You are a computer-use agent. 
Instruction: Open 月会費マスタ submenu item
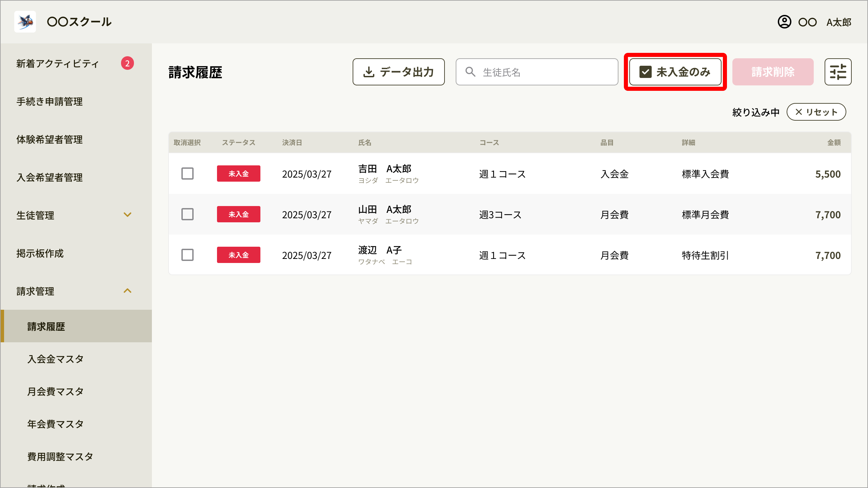(x=56, y=392)
